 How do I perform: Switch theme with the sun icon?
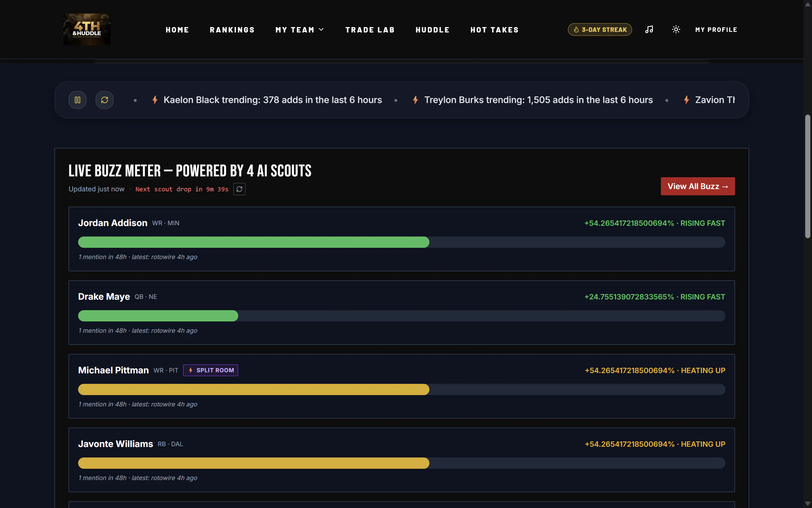tap(676, 30)
